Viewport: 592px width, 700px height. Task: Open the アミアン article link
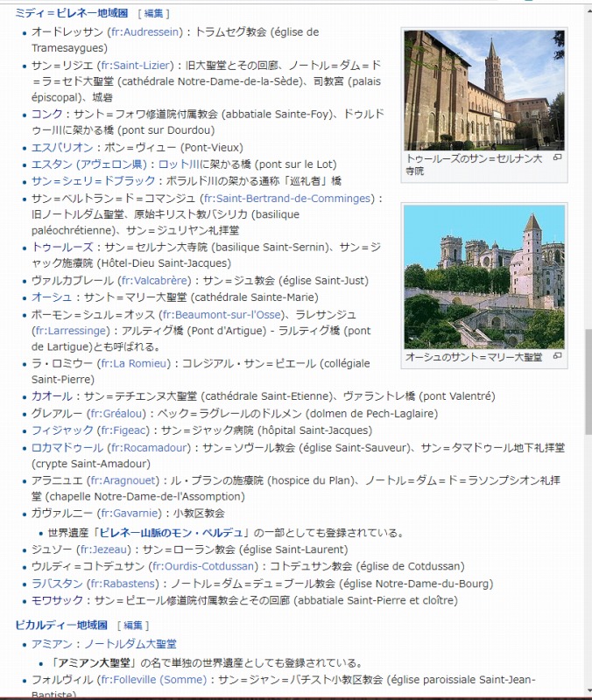tap(52, 644)
